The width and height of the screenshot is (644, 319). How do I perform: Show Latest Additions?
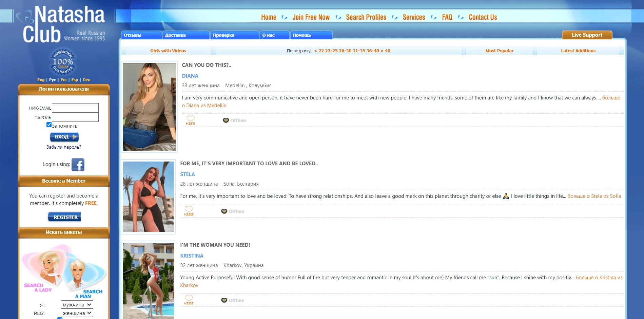pyautogui.click(x=578, y=51)
